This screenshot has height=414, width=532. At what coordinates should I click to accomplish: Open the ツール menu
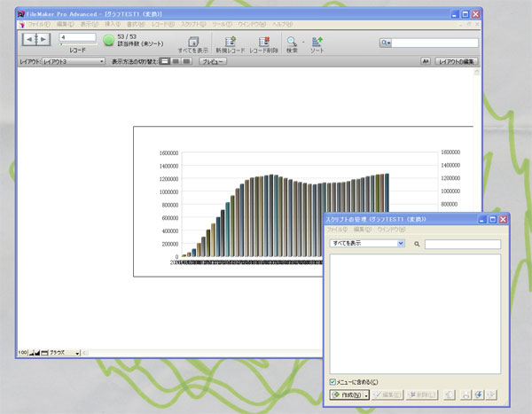[222, 25]
